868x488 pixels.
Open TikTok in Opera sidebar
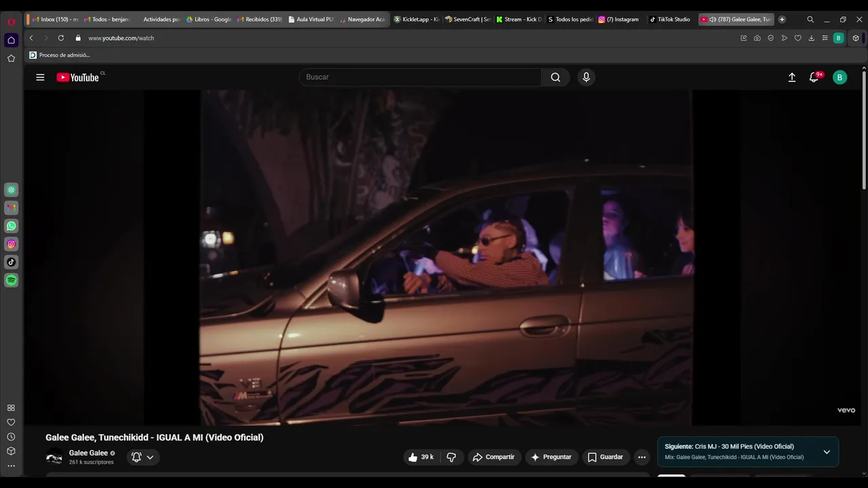coord(12,262)
